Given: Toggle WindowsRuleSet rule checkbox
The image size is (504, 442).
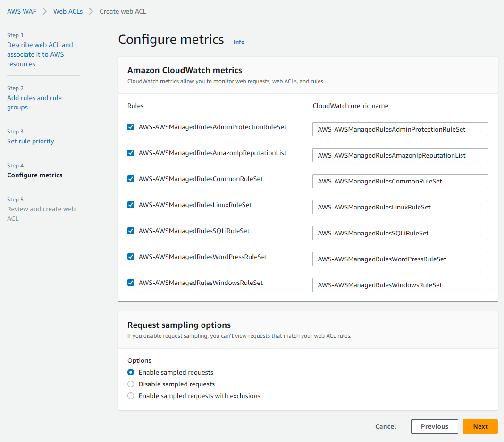Looking at the screenshot, I should (x=131, y=283).
